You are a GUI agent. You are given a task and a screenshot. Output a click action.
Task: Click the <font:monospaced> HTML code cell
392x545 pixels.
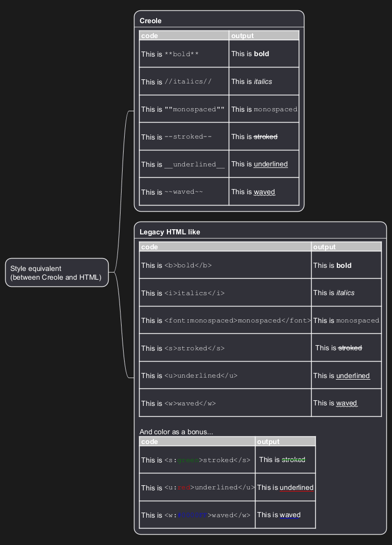click(225, 320)
